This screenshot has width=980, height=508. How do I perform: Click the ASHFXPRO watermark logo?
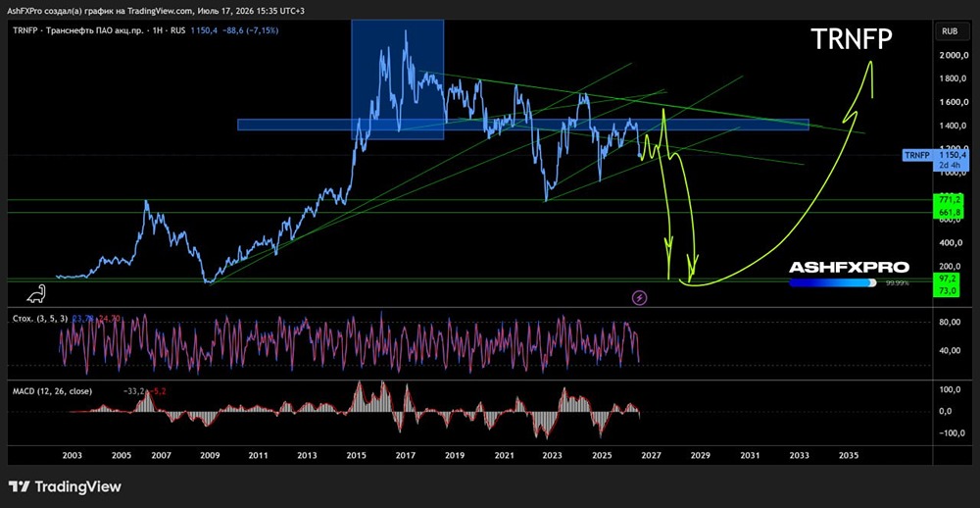pos(849,267)
